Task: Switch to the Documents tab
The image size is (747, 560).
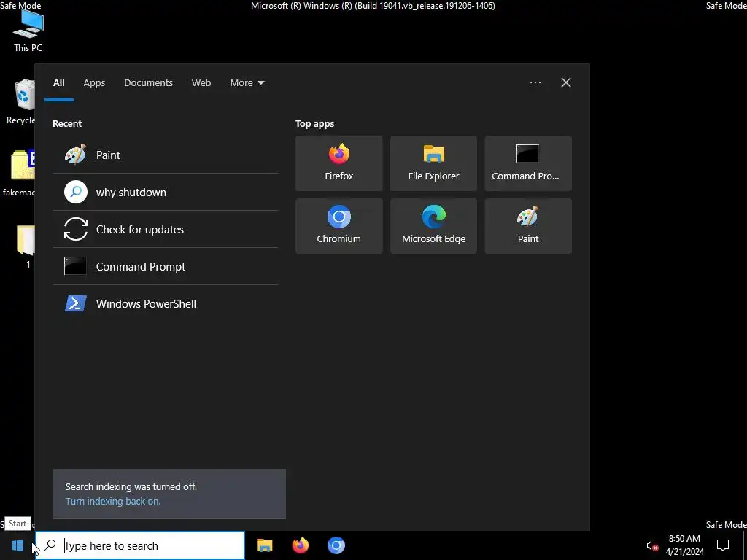Action: 149,83
